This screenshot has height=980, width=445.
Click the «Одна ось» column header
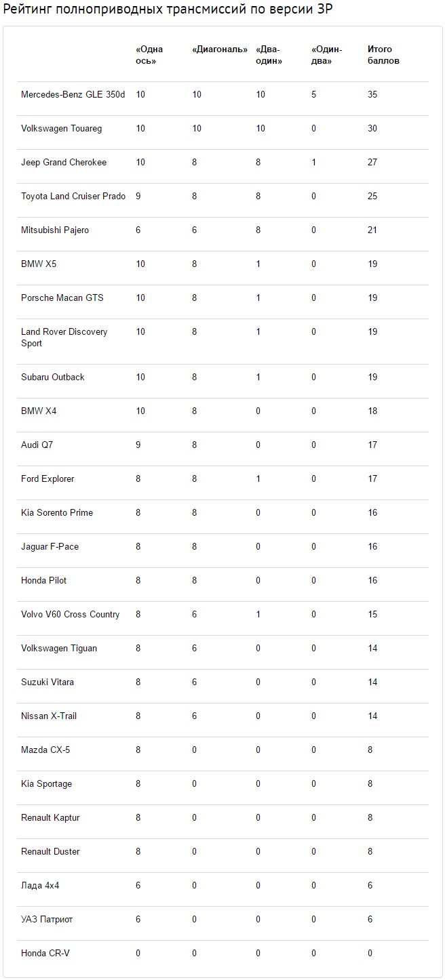click(149, 55)
